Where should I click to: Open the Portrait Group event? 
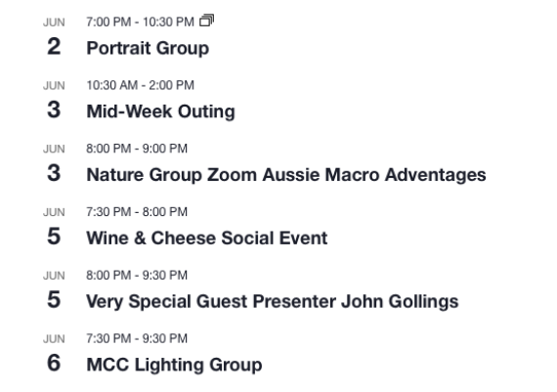148,48
